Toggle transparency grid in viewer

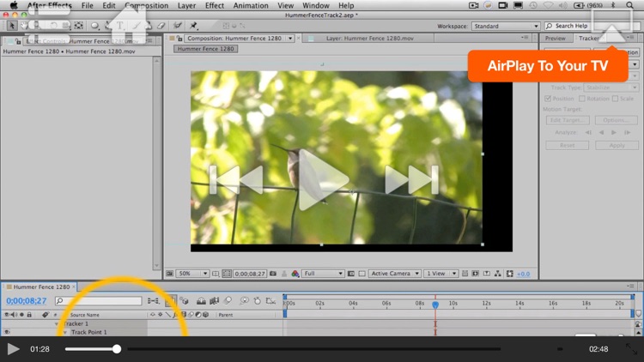click(x=361, y=274)
